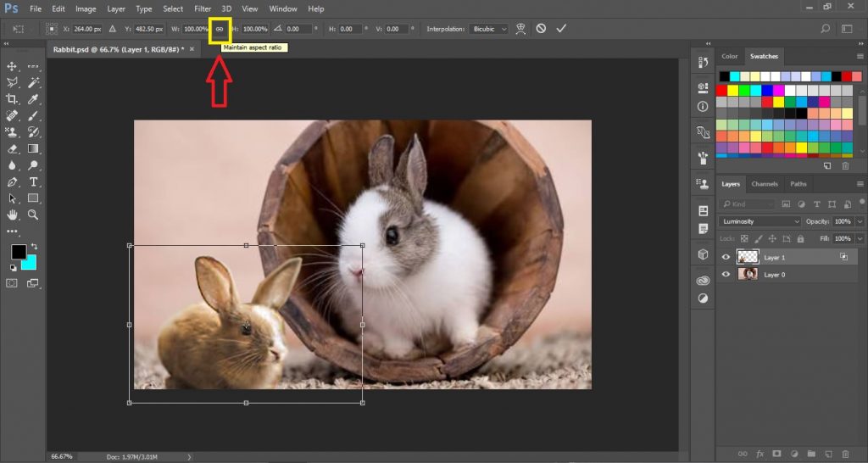The height and width of the screenshot is (463, 868).
Task: Select the Horizontal Type tool
Action: [33, 181]
